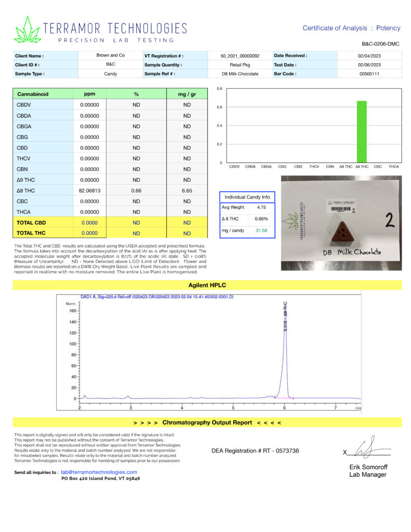411x532 pixels.
Task: Select the PO Box 420 Island Pond address
Action: (100, 478)
